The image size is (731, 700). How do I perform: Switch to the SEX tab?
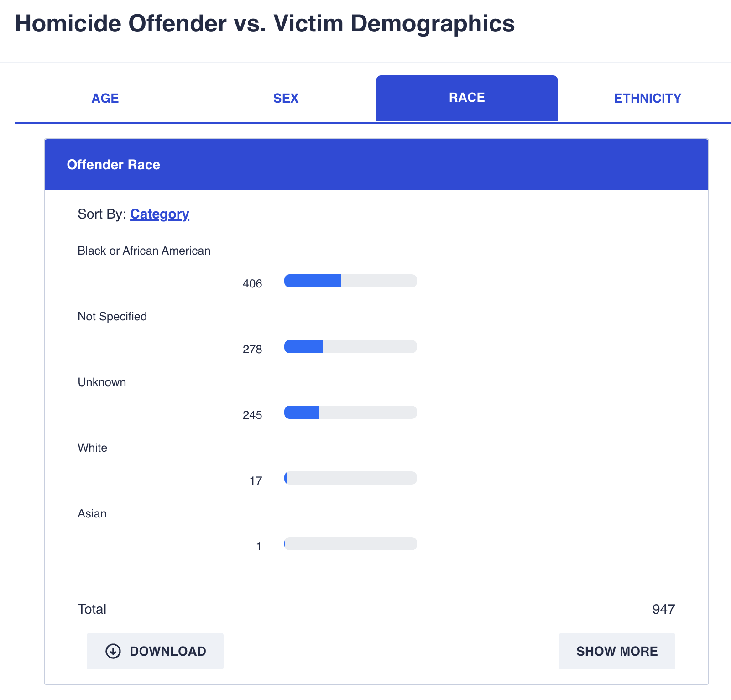click(286, 98)
